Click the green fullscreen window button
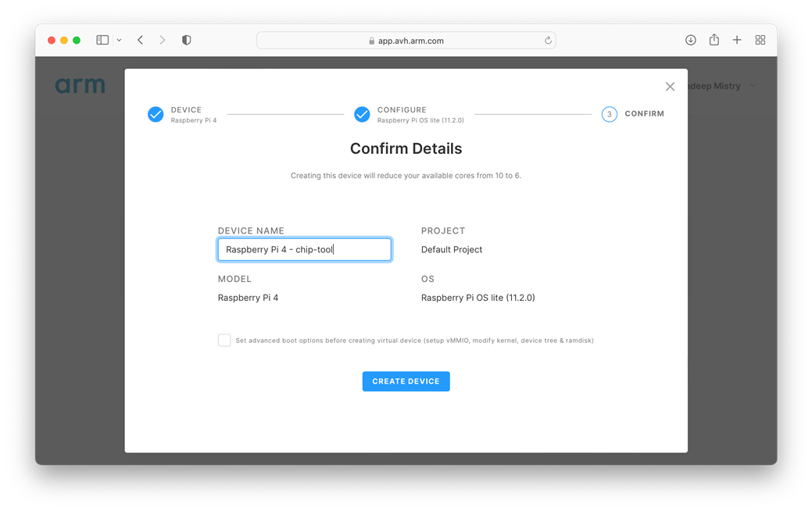The height and width of the screenshot is (511, 812). coord(77,41)
